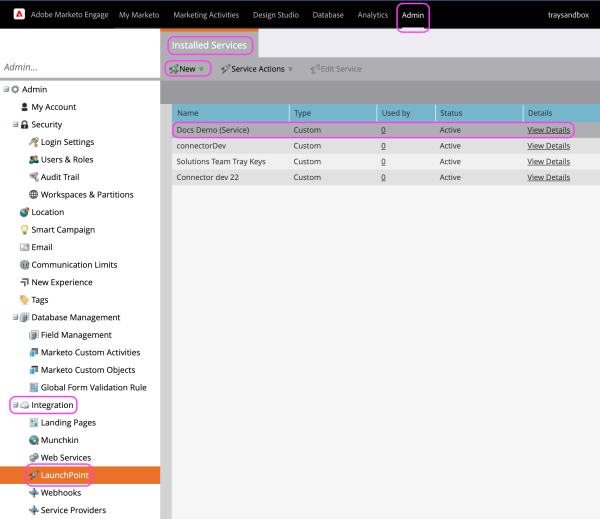Switch to the Installed Services tab
This screenshot has height=519, width=600.
(x=209, y=45)
